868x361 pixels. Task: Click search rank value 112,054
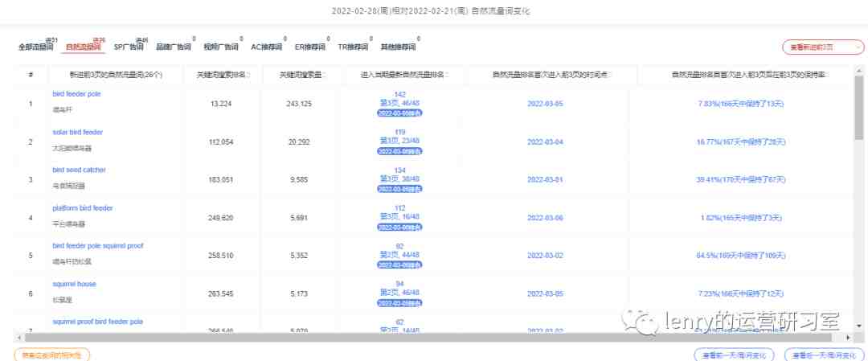coord(222,142)
